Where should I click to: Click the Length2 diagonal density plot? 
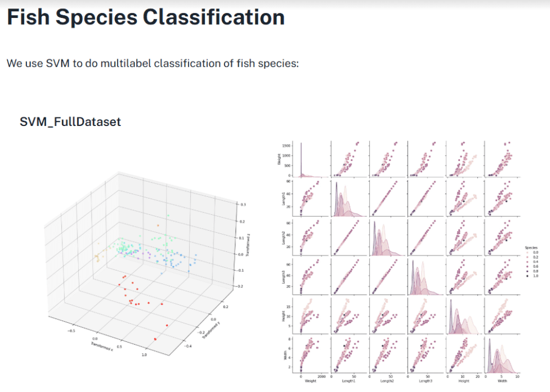(x=387, y=236)
